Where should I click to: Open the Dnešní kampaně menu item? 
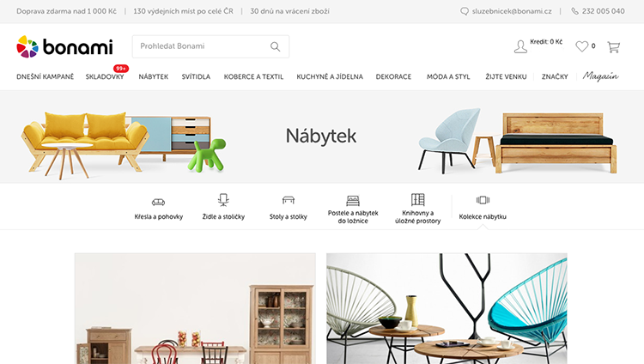click(46, 76)
